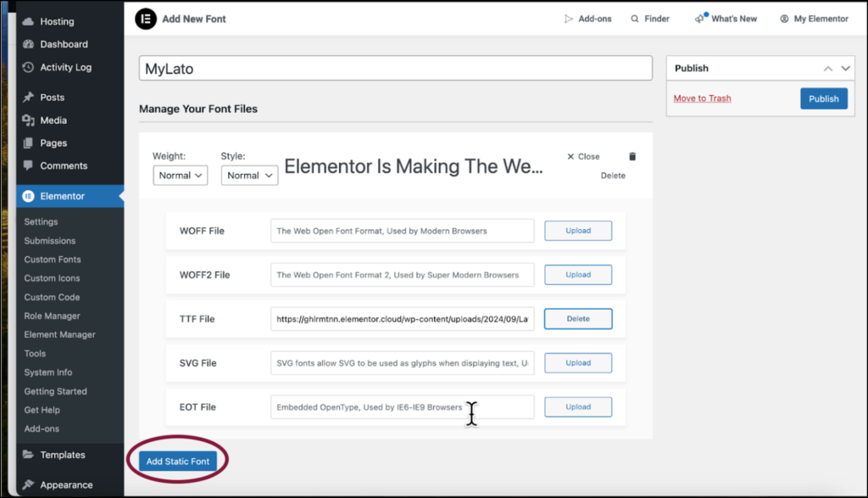Click the TTF File URL field
The image size is (868, 498).
(403, 319)
